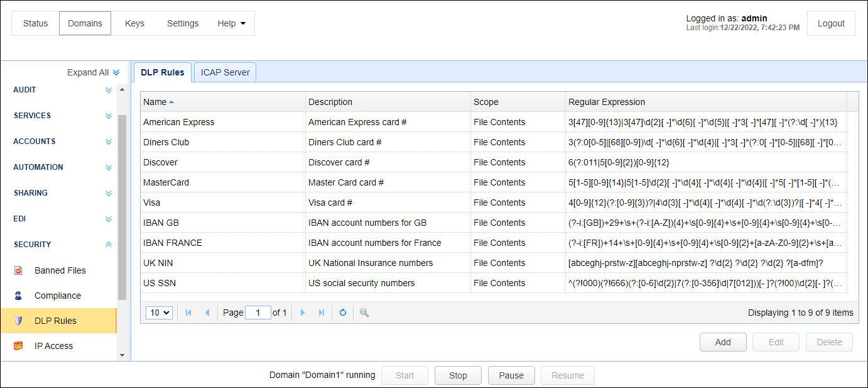Expand the AUDIT section
Image resolution: width=868 pixels, height=388 pixels.
click(109, 90)
